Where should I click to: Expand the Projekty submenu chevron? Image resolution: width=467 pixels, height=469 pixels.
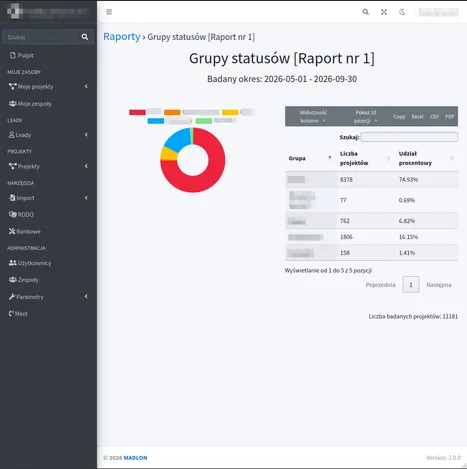click(x=86, y=166)
